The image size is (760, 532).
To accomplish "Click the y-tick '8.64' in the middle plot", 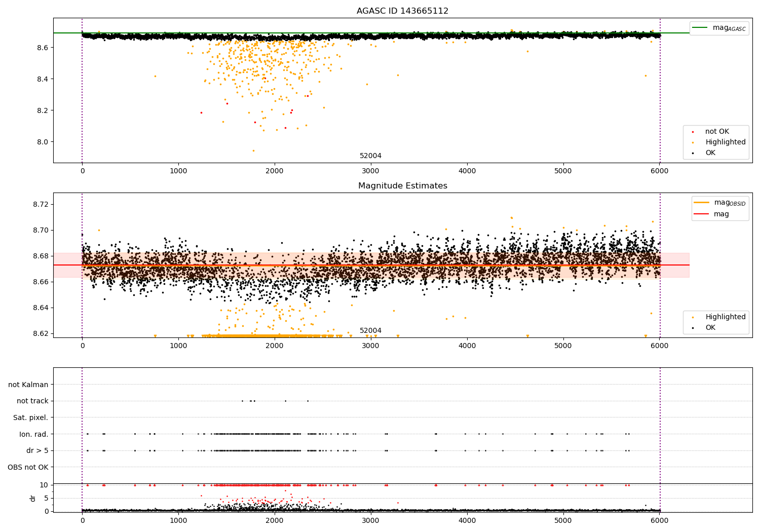I will pos(41,308).
